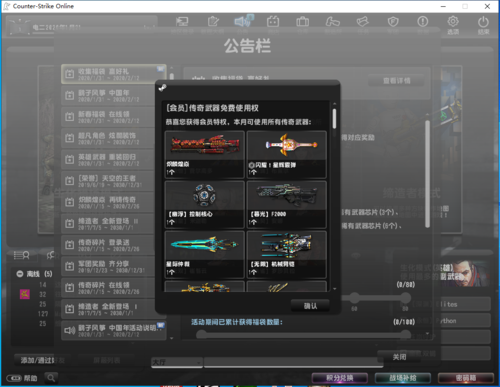The image size is (500, 387).
Task: Click the chat message input field
Action: (x=293, y=362)
